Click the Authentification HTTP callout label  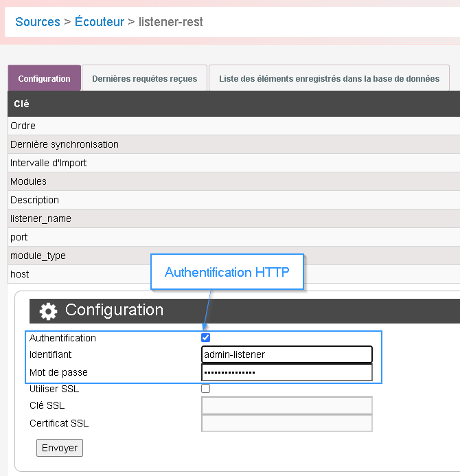point(227,273)
